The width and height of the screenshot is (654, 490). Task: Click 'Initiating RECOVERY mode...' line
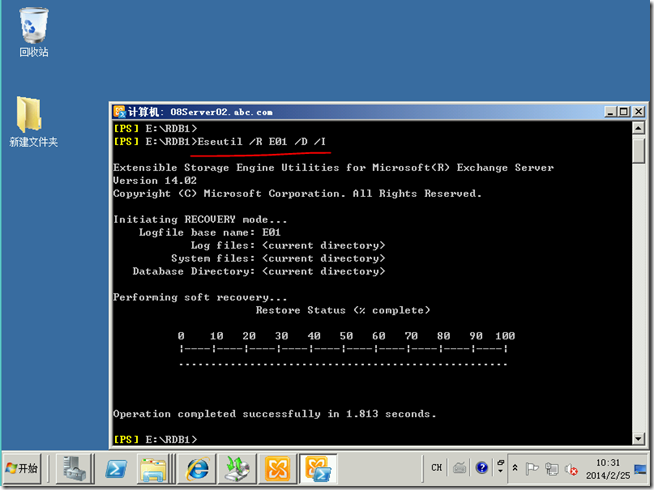point(200,219)
